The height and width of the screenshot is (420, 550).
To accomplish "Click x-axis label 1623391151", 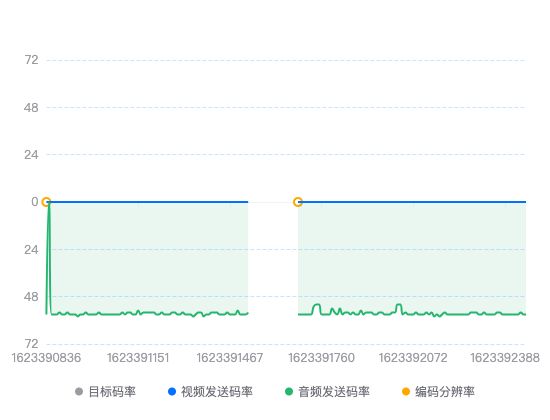I will click(x=138, y=358).
